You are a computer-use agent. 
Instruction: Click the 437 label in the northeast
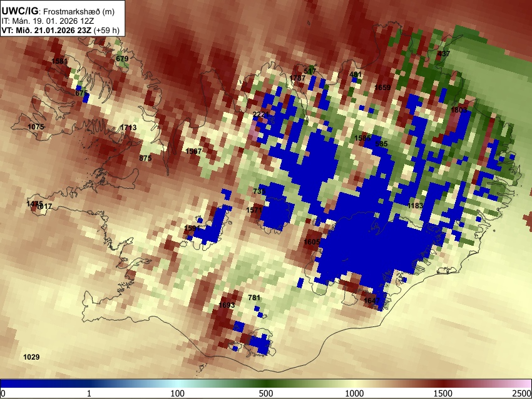point(444,54)
